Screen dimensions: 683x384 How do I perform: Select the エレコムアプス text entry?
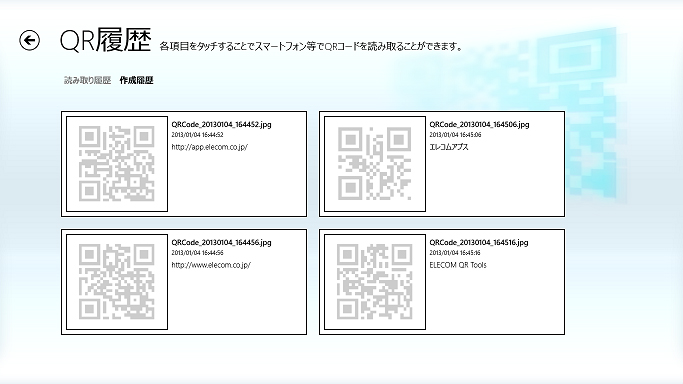click(x=449, y=147)
